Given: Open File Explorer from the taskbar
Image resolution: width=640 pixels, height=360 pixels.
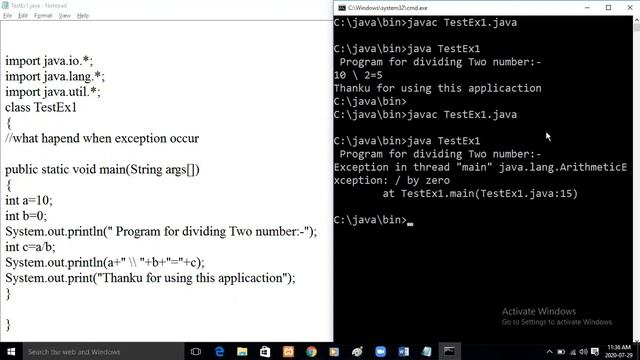Looking at the screenshot, I should click(242, 351).
